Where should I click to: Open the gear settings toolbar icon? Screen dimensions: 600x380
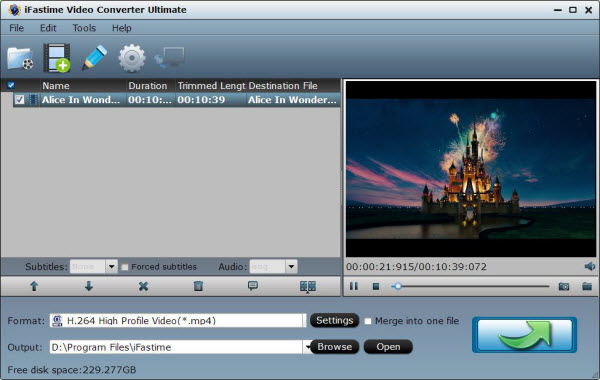(132, 58)
